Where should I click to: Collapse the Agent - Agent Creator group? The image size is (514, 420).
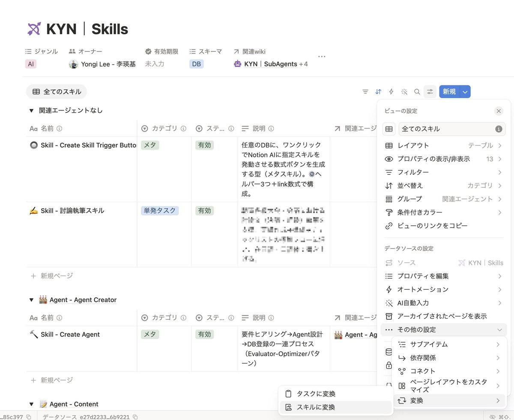31,300
